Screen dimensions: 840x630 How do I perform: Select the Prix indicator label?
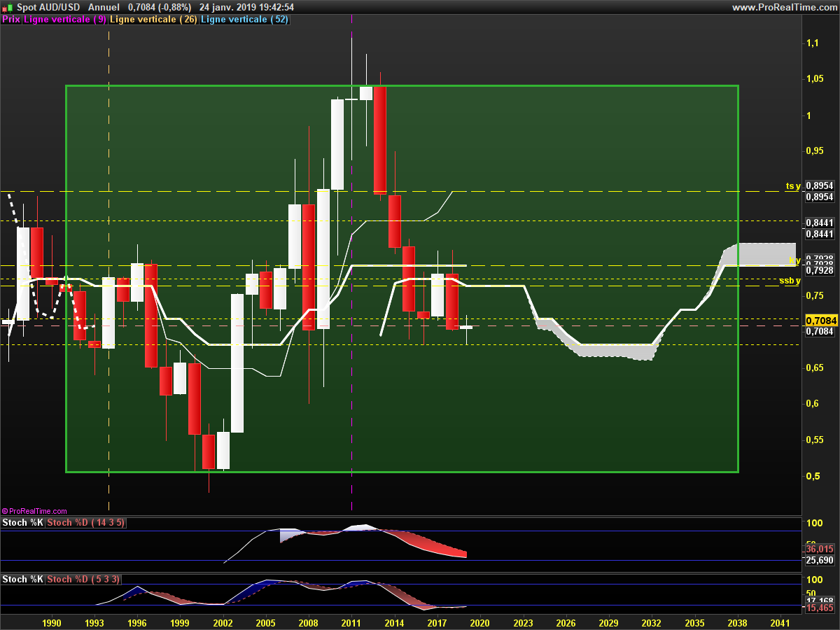[x=11, y=20]
